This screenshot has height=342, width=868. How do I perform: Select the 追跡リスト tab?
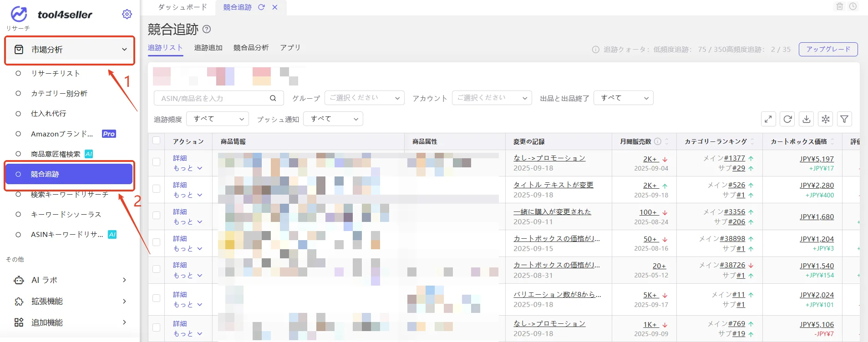[165, 47]
